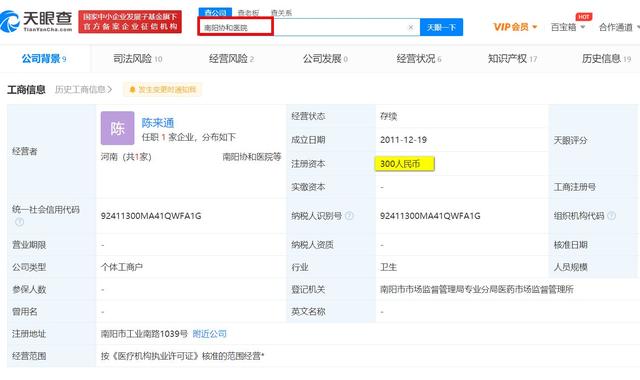Select the address 南阳市工业南路1039号
This screenshot has width=640, height=380.
(144, 334)
